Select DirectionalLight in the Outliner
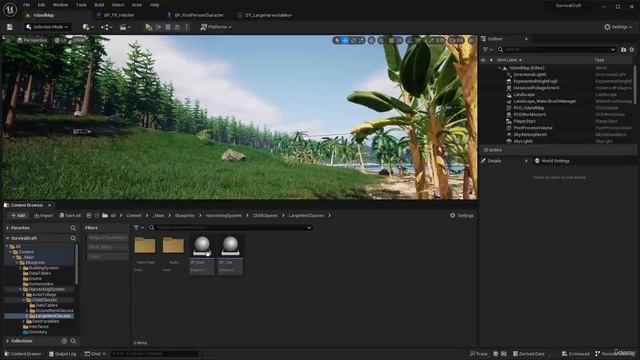This screenshot has width=640, height=360. tap(530, 75)
